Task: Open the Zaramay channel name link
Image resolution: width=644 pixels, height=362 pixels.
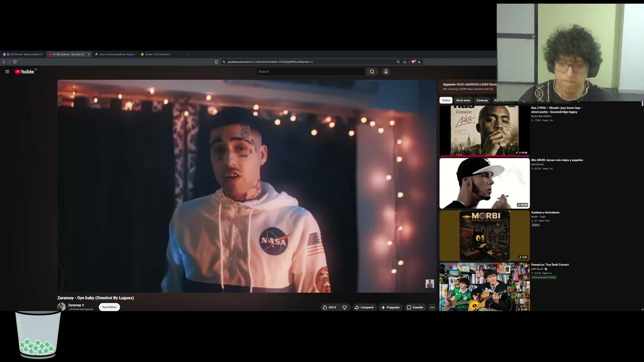Action: point(74,305)
